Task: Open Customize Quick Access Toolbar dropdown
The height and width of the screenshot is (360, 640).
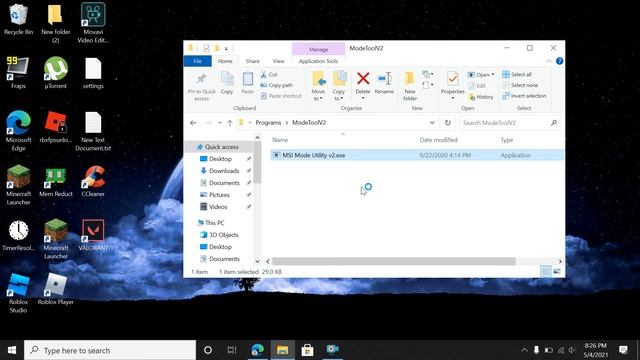Action: point(226,49)
